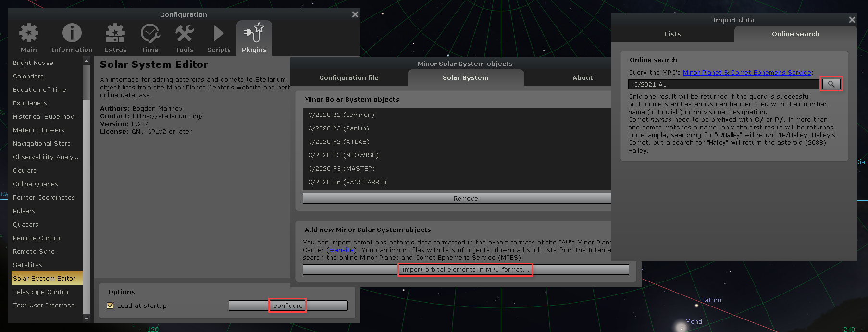Click plugin list scrollbar down arrow
This screenshot has width=868, height=332.
point(87,319)
